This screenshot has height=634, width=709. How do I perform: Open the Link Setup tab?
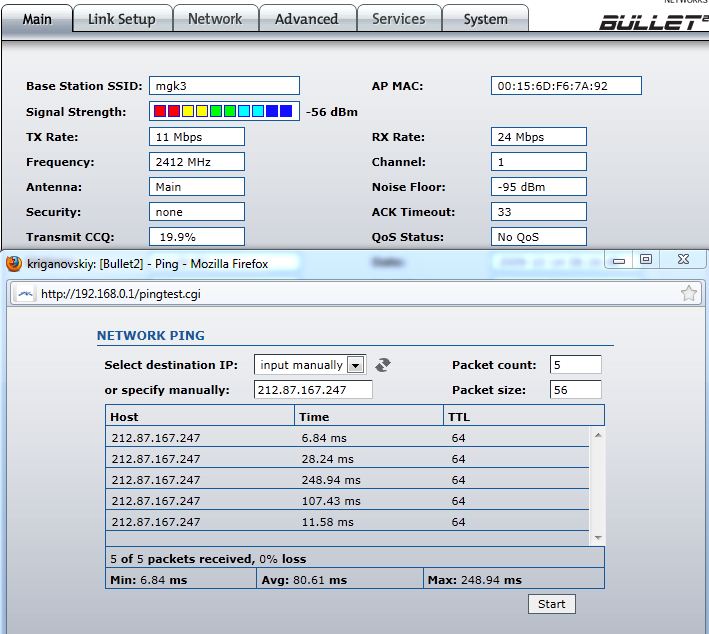click(121, 19)
